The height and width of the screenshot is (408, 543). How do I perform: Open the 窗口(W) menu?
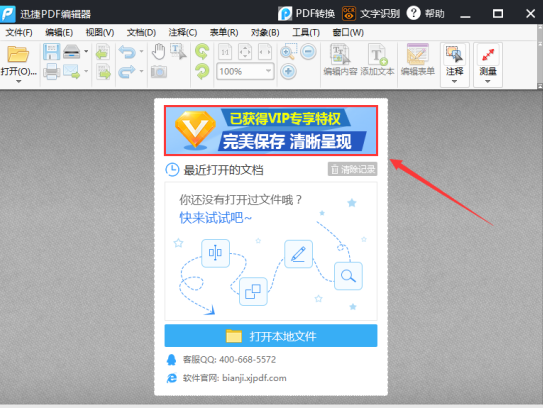pyautogui.click(x=348, y=33)
